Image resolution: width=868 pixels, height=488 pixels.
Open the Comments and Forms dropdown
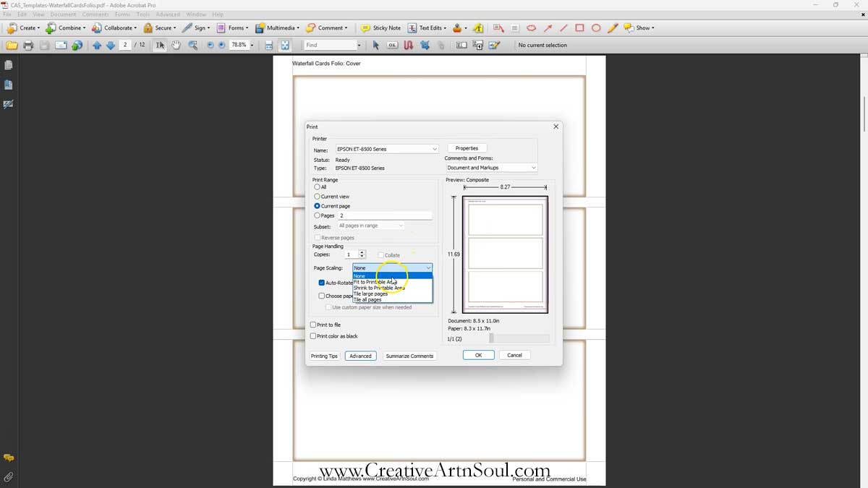point(491,168)
